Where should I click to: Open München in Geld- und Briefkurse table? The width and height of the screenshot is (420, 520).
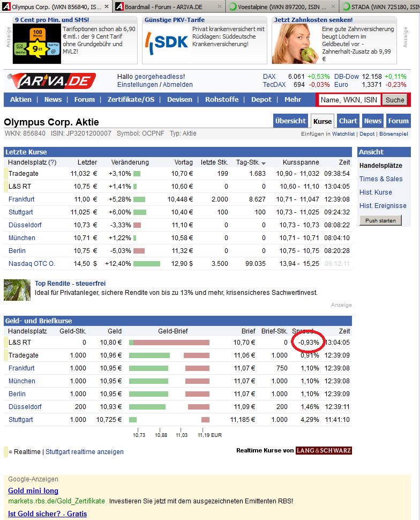[x=22, y=381]
